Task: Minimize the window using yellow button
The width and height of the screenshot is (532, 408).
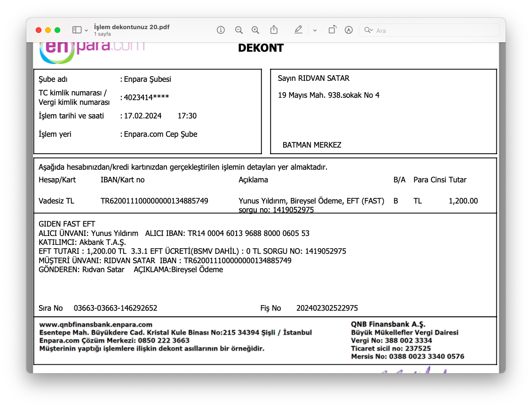Action: pyautogui.click(x=48, y=30)
